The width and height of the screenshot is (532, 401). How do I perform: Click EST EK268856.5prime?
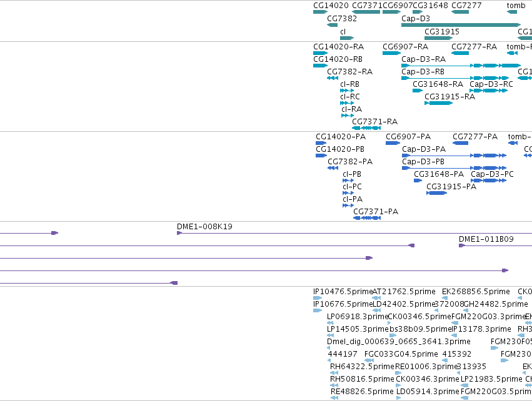pyautogui.click(x=444, y=298)
